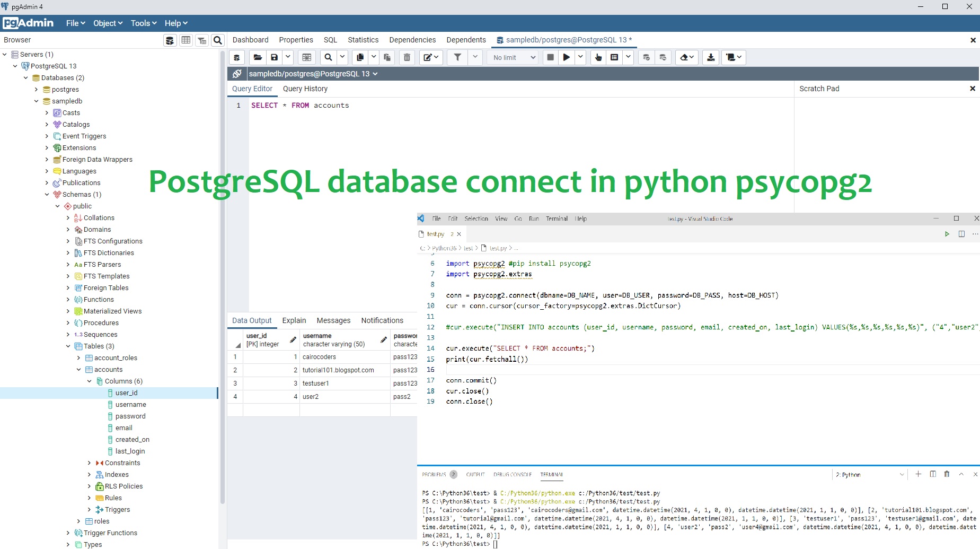
Task: Toggle the edit pencil on the user_id column header
Action: point(293,340)
